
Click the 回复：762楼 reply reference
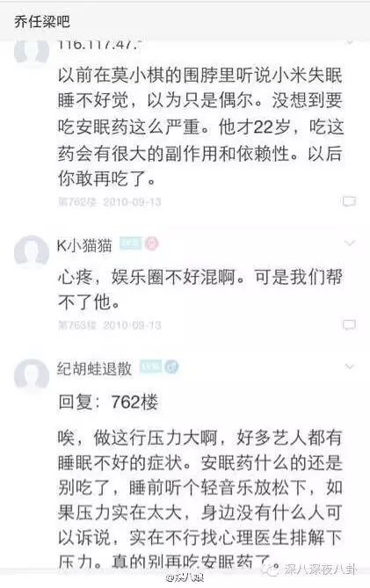coord(108,402)
